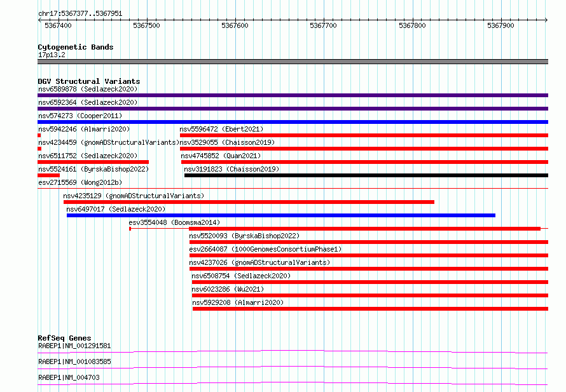Click ruler position 5367800
Image resolution: width=566 pixels, height=392 pixels.
pos(412,25)
